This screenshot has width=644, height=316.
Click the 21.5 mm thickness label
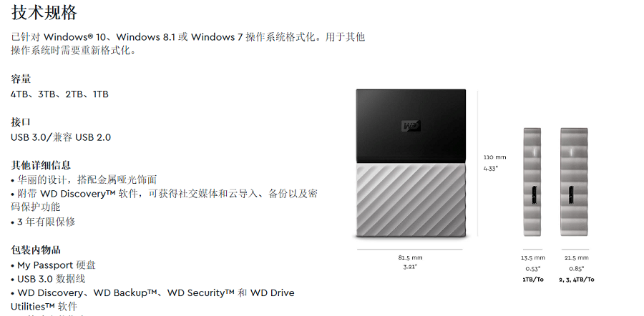point(576,257)
